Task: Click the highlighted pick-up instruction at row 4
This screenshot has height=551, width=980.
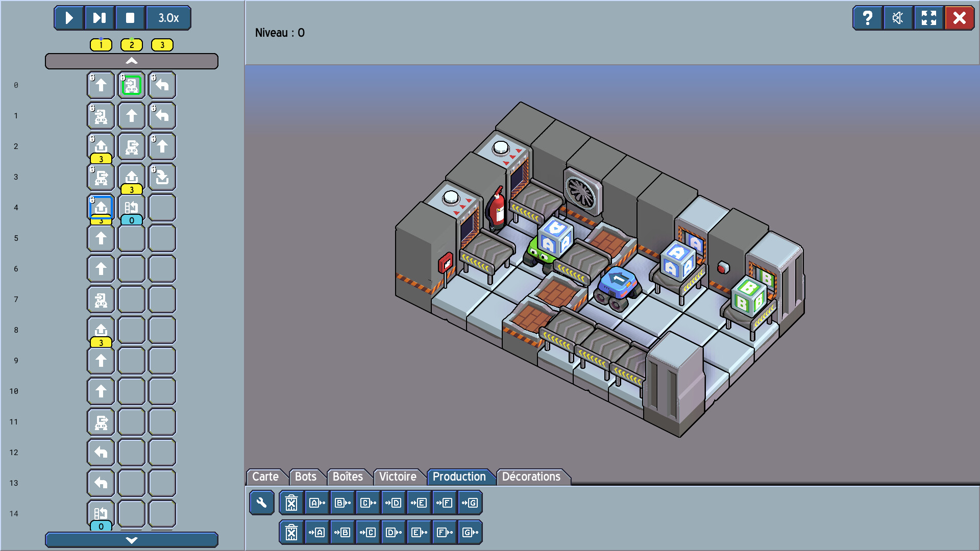Action: (x=101, y=207)
